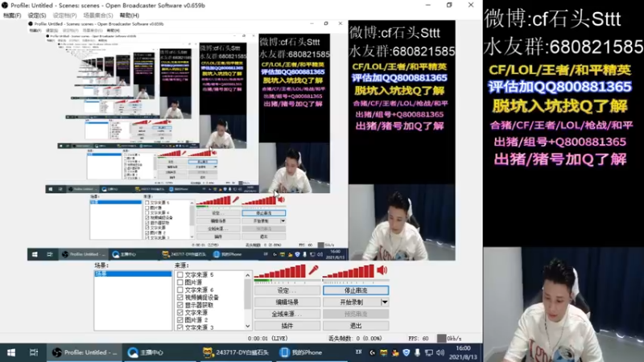The image size is (644, 362).
Task: Open Task View on the taskbar
Action: [34, 352]
